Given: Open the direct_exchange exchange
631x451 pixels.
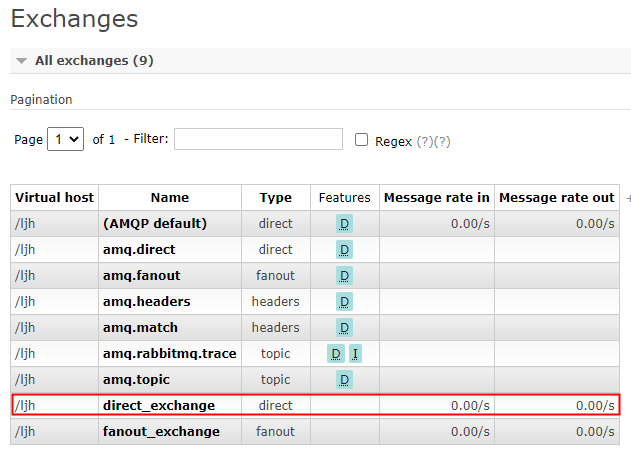Looking at the screenshot, I should tap(159, 405).
